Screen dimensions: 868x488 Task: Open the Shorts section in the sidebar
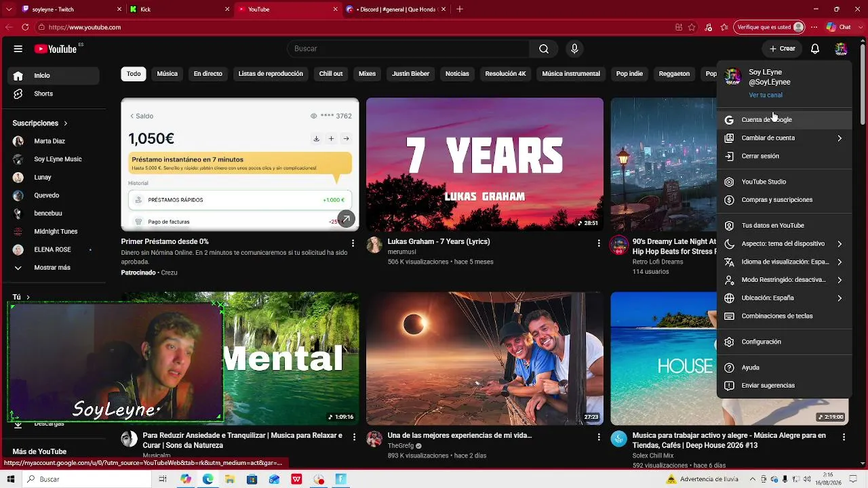[54, 94]
